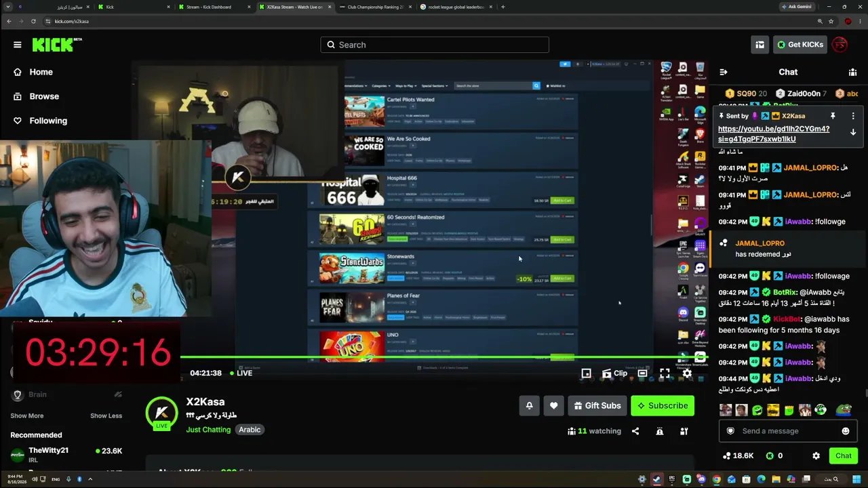This screenshot has width=868, height=488.
Task: Seek on the green video progress bar
Action: pyautogui.click(x=444, y=357)
